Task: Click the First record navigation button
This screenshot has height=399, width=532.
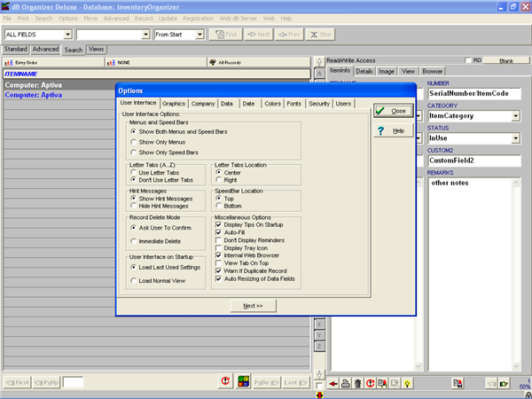Action: pos(17,383)
